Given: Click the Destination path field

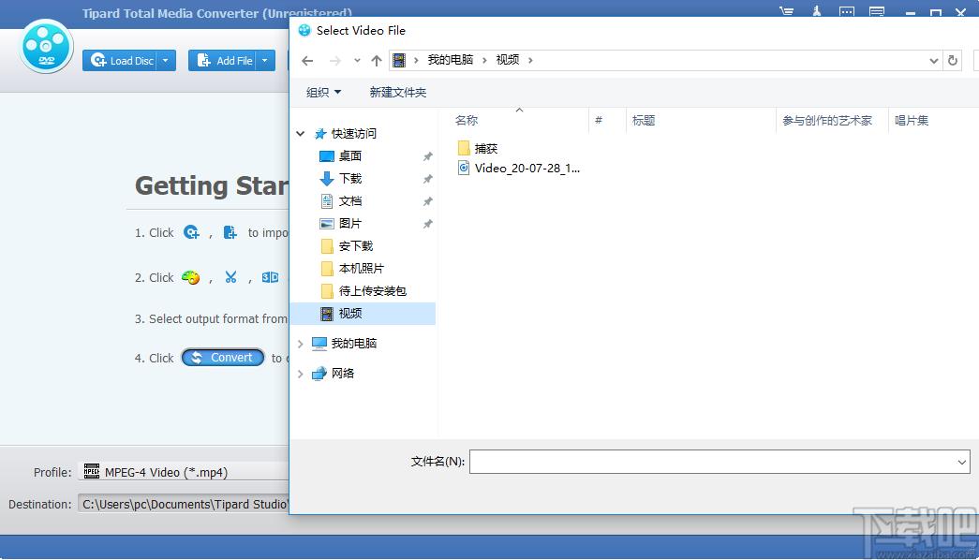Looking at the screenshot, I should click(x=184, y=504).
